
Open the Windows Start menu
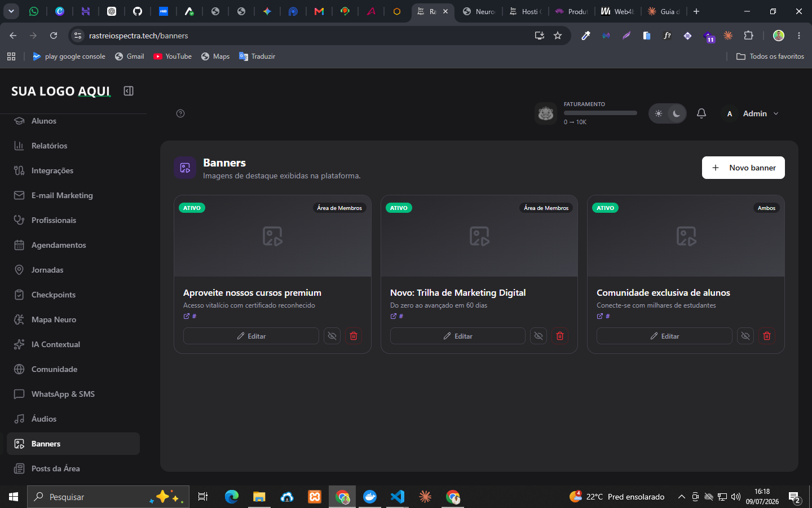[14, 497]
